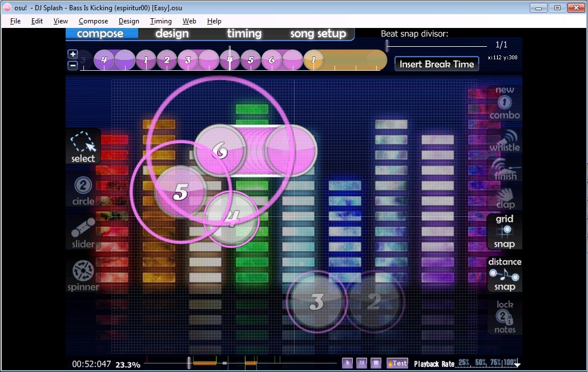The width and height of the screenshot is (588, 372).
Task: Set playback rate to 25%
Action: tap(464, 363)
